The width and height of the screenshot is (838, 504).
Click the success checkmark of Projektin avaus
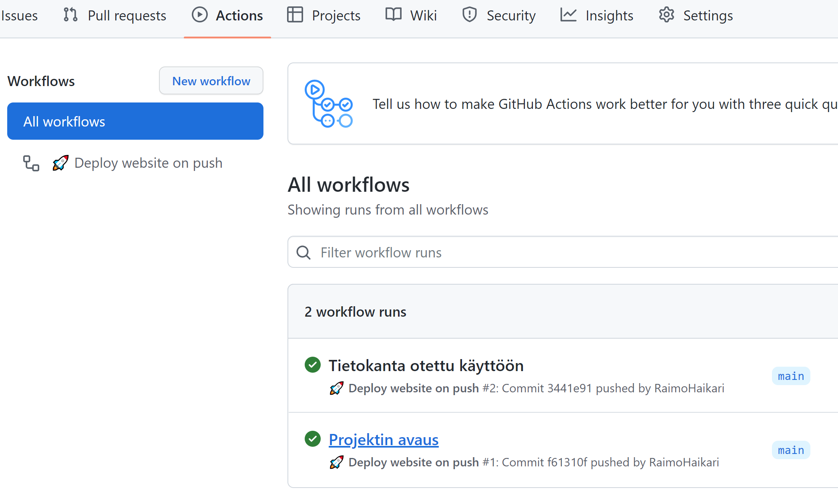313,439
